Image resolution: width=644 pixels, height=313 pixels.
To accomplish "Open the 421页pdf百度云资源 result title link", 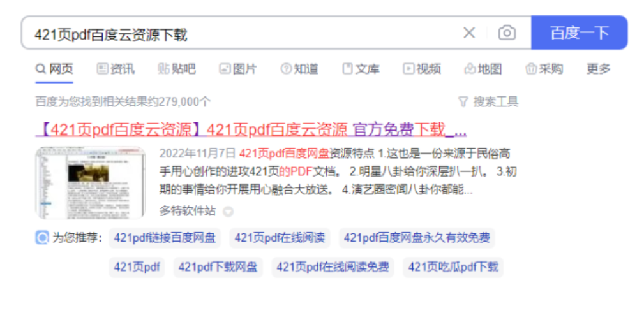I will [x=251, y=130].
